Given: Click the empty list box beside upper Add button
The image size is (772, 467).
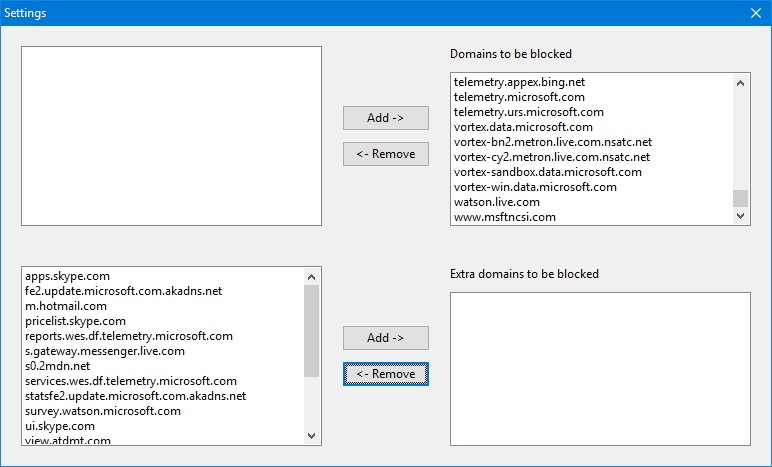Looking at the screenshot, I should [171, 136].
